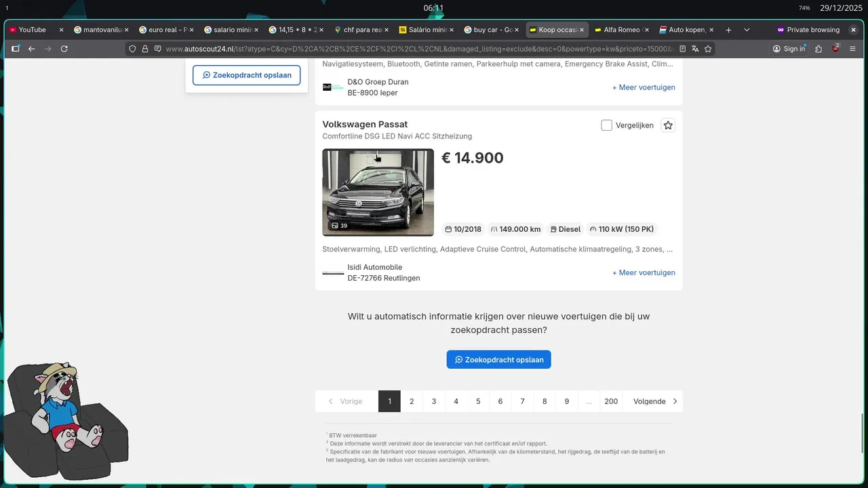Tick the Vergelijken checkbox for Volkswagen Passat
This screenshot has height=488, width=868.
607,125
